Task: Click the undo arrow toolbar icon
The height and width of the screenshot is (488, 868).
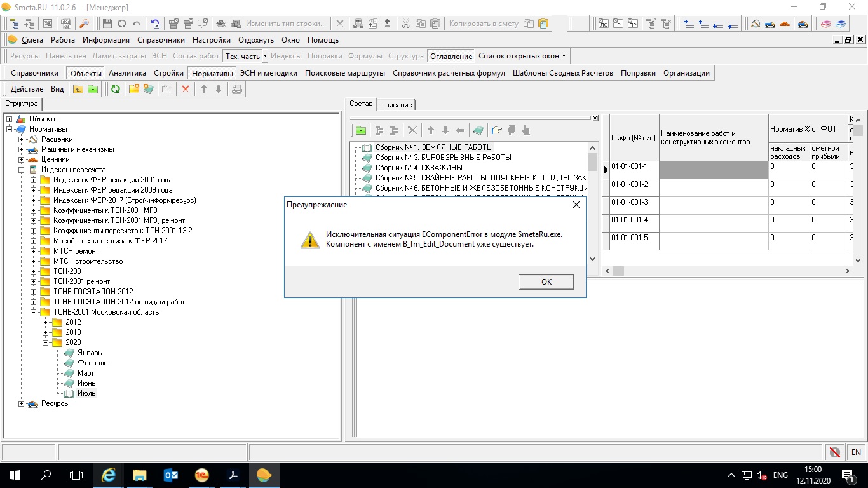Action: point(137,24)
